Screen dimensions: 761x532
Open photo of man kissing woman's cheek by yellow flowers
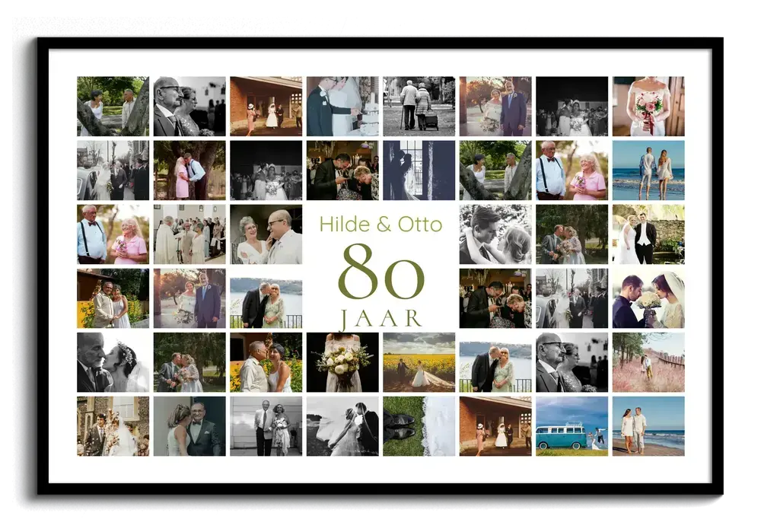coord(266,362)
